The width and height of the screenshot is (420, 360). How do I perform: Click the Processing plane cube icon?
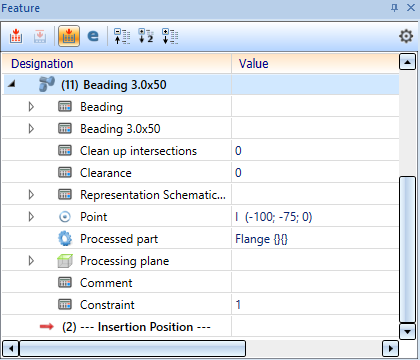(65, 261)
